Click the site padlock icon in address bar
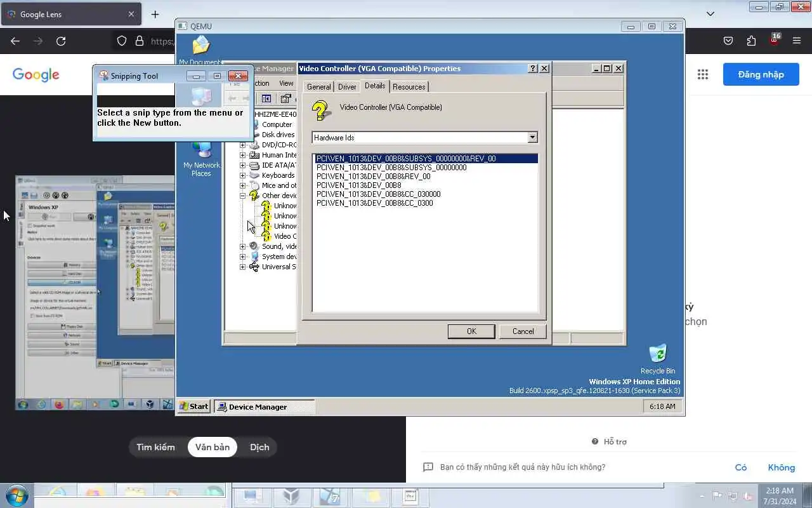 (x=140, y=41)
